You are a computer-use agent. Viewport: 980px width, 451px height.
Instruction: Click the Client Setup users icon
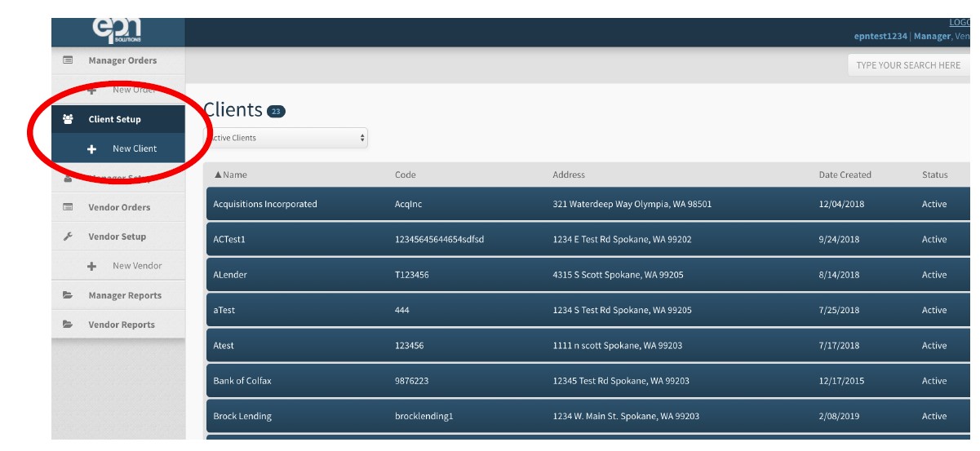tap(68, 119)
